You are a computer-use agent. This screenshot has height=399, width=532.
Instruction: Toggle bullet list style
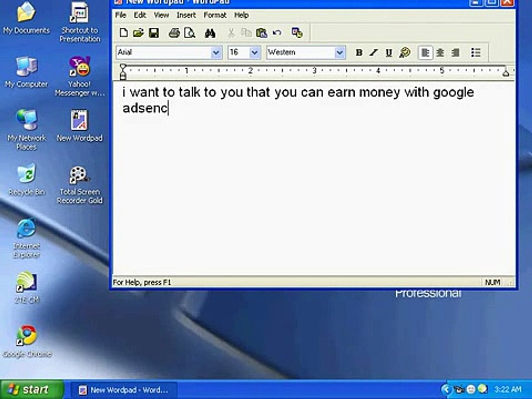pyautogui.click(x=475, y=53)
